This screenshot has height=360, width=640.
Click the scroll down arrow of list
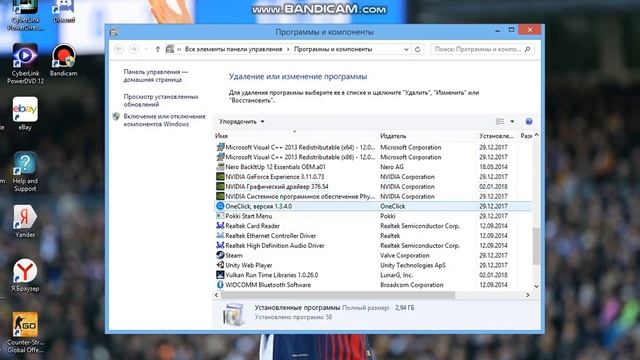click(x=536, y=286)
